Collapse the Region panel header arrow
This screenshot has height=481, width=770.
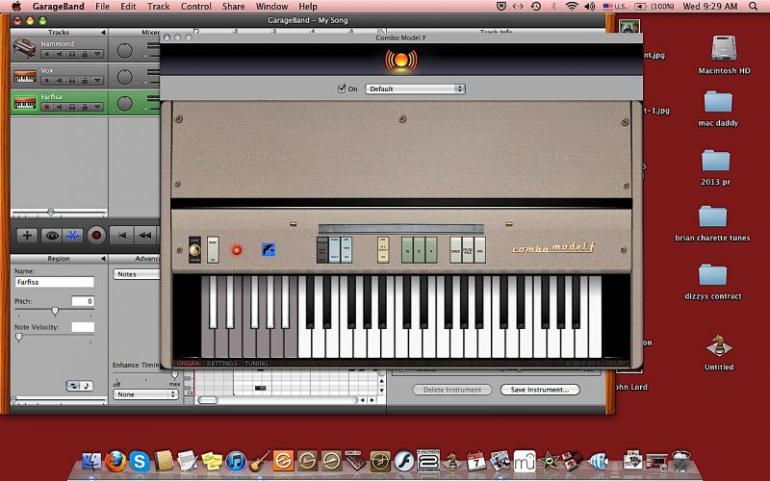(x=103, y=258)
